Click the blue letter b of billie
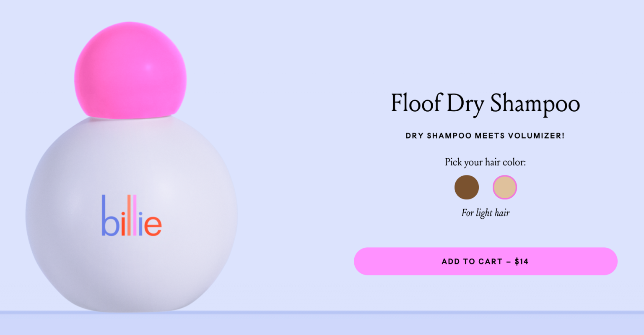Viewport: 644px width, 335px height. [x=111, y=215]
